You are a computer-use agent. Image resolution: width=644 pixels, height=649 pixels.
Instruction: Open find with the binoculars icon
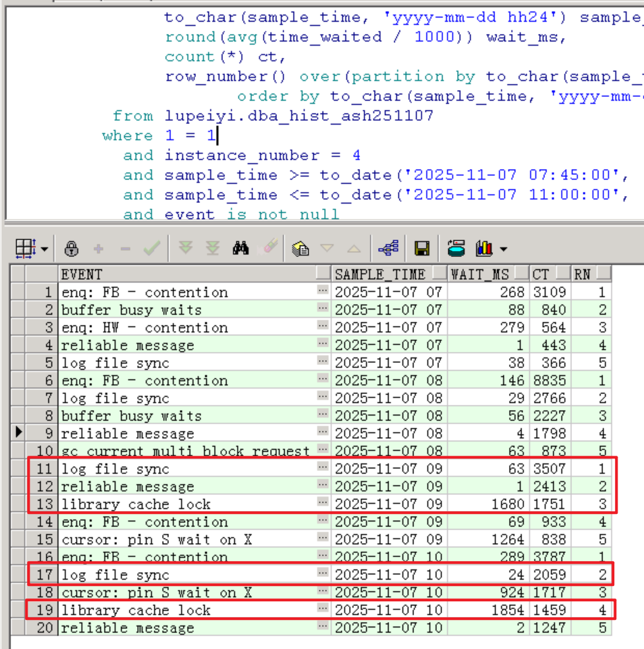240,249
